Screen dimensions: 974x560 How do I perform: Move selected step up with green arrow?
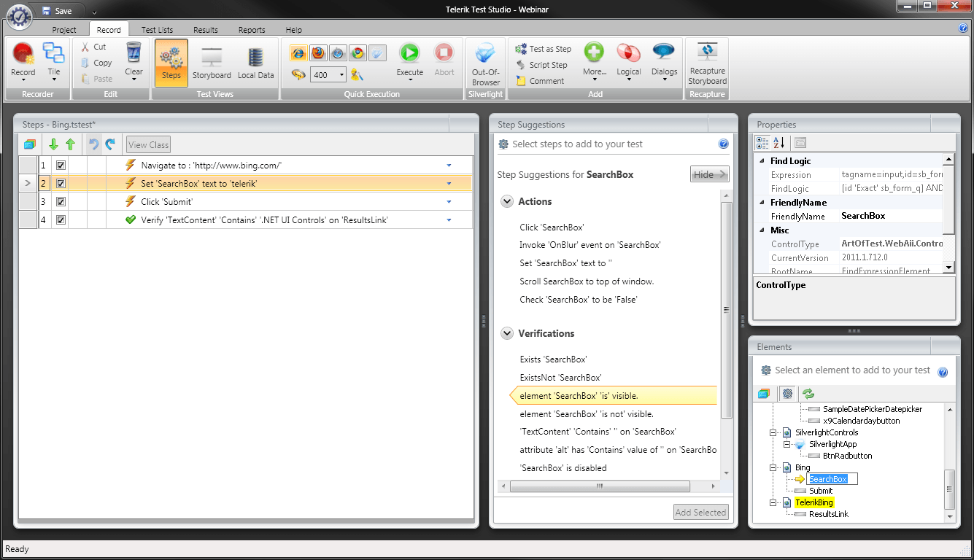[x=71, y=144]
